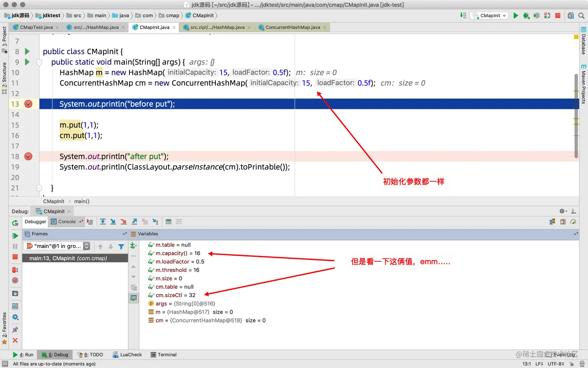This screenshot has width=588, height=368.
Task: Fold the main method at line 9
Action: 39,62
